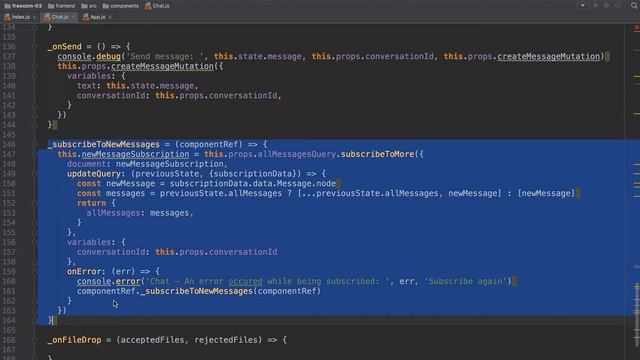
Task: Click the src breadcrumb folder
Action: point(89,6)
